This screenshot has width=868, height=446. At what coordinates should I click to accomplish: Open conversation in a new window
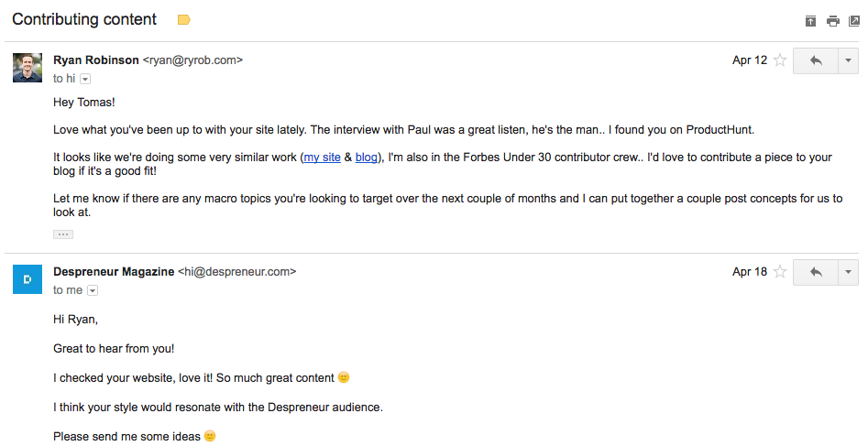(x=854, y=21)
